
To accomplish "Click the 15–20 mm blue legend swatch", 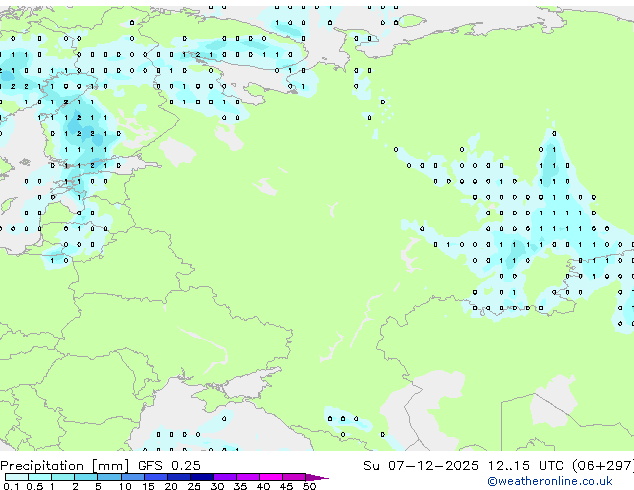I will (x=156, y=477).
